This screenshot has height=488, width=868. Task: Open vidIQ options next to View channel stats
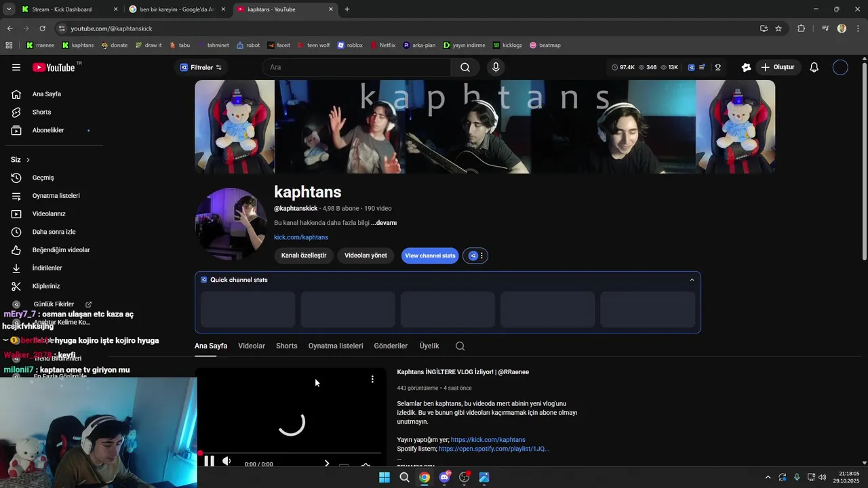coord(475,256)
